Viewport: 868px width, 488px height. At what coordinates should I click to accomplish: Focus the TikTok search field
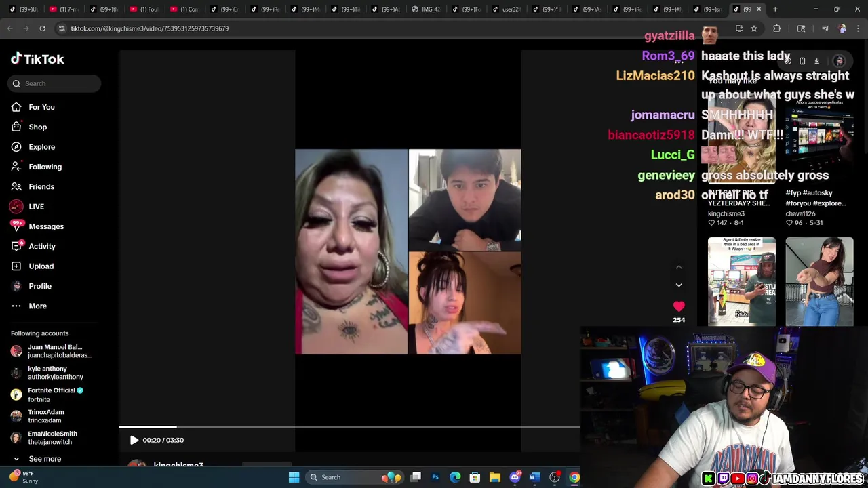point(55,83)
